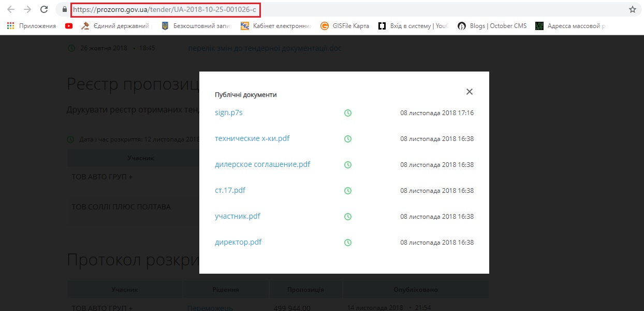This screenshot has width=644, height=311.
Task: Click the site security lock icon
Action: (64, 9)
